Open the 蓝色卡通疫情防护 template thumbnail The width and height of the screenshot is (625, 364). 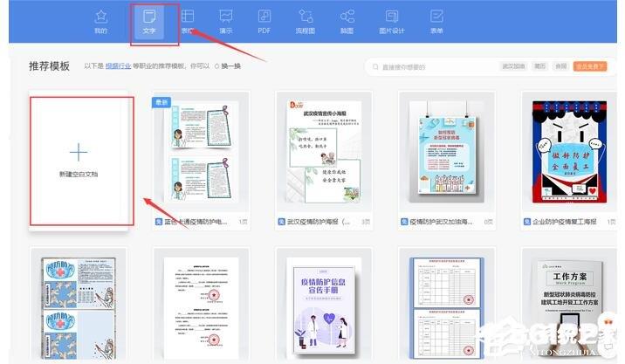(x=202, y=152)
